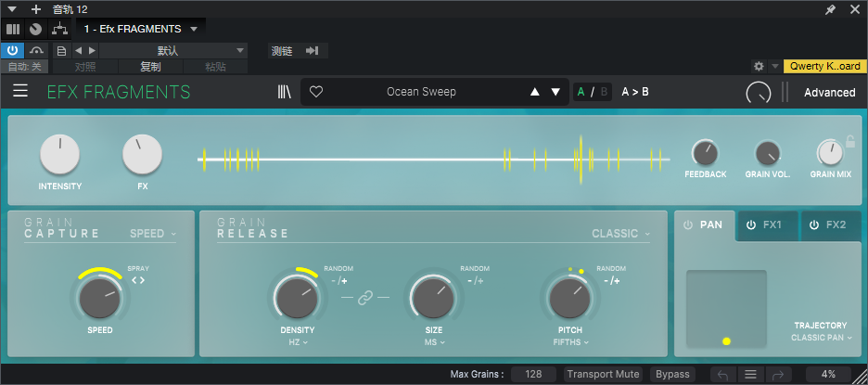Click the Spray arrows icon

(138, 280)
